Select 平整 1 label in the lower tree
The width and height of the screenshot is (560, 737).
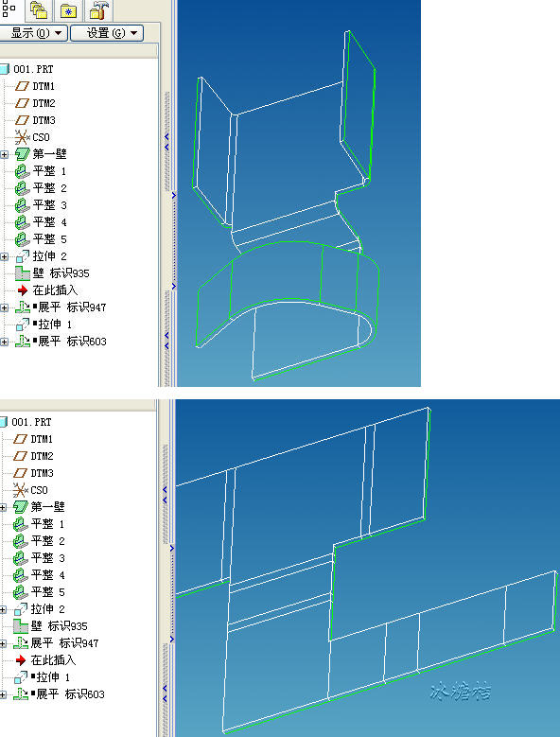pos(47,523)
